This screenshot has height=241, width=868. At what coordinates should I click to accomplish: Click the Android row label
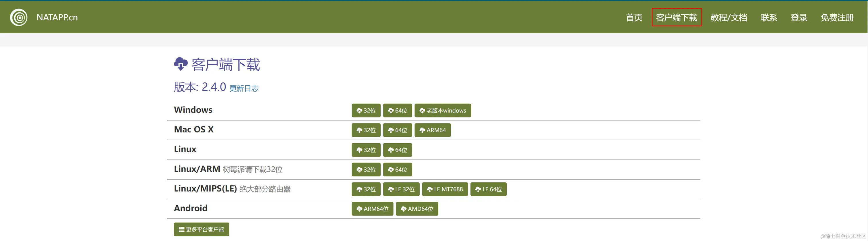point(191,208)
